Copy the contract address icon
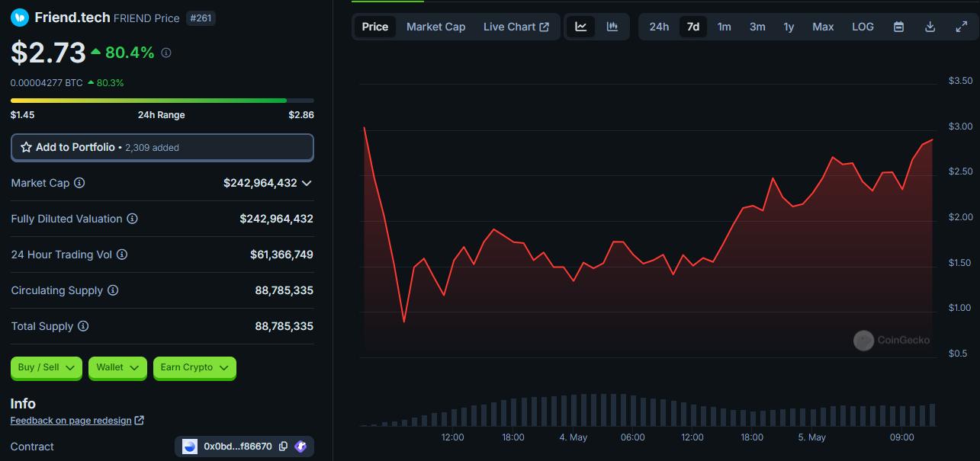 [x=283, y=447]
